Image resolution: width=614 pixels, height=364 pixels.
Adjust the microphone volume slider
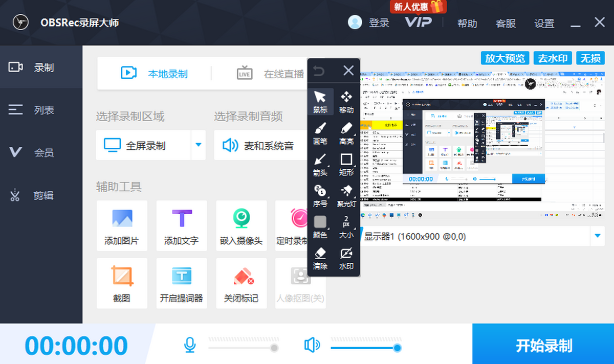(x=243, y=348)
